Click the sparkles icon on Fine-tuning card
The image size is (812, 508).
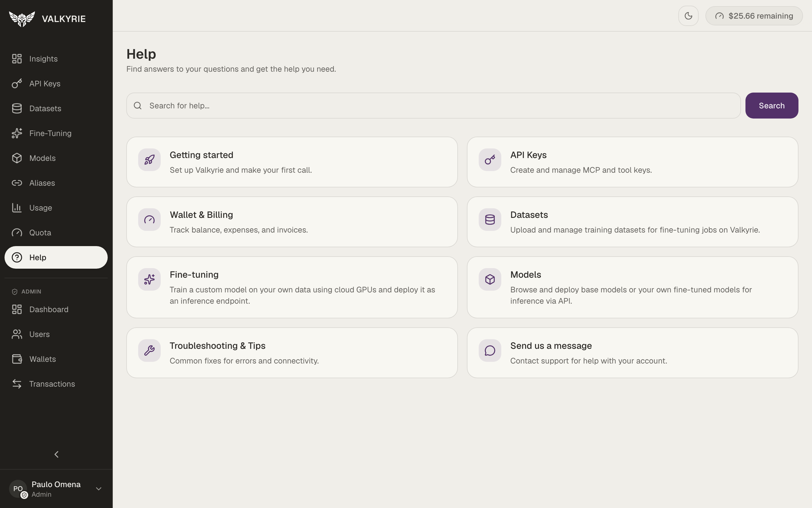pyautogui.click(x=149, y=279)
